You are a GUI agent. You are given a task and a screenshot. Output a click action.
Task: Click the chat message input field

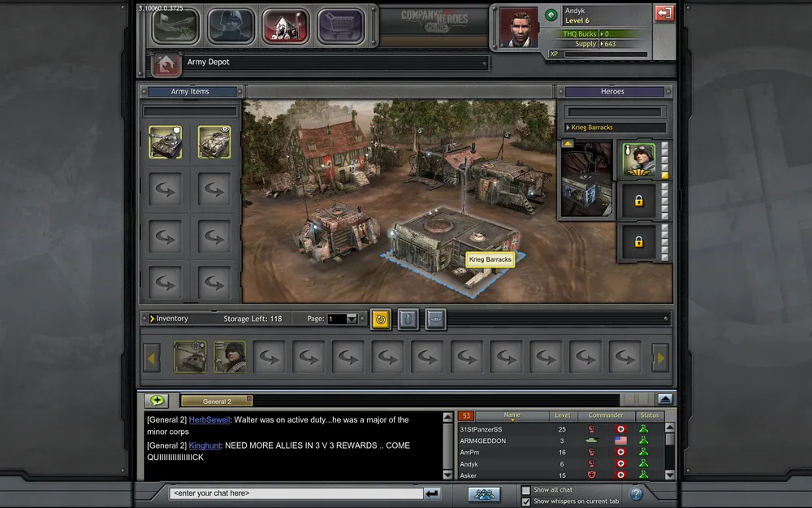click(x=296, y=493)
